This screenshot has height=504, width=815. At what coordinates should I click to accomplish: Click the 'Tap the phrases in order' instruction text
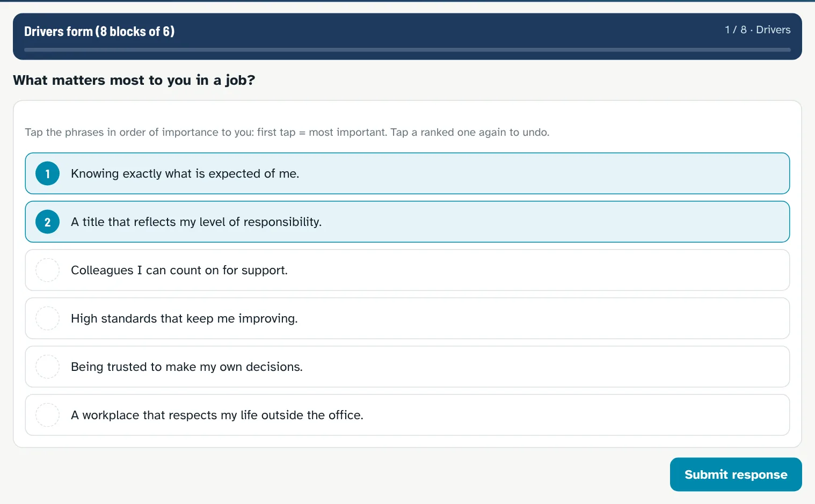[287, 133]
